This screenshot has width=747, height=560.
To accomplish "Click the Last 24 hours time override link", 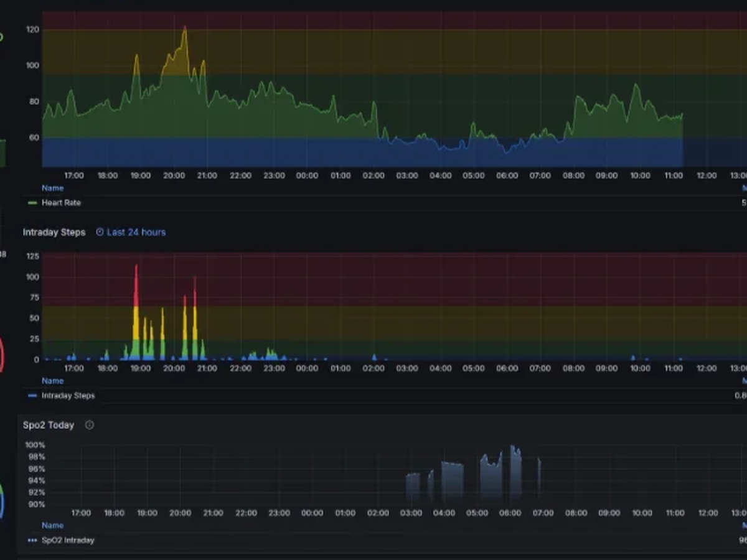I will click(x=136, y=232).
